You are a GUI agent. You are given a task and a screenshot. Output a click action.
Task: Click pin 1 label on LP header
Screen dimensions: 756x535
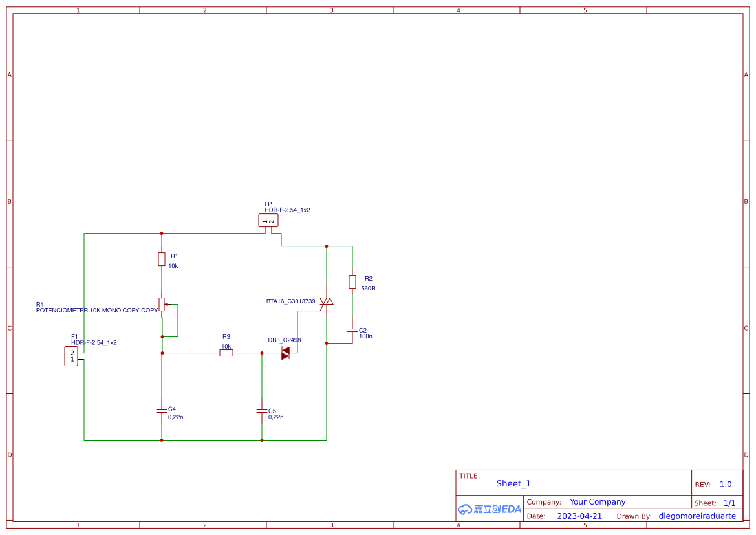(x=265, y=220)
